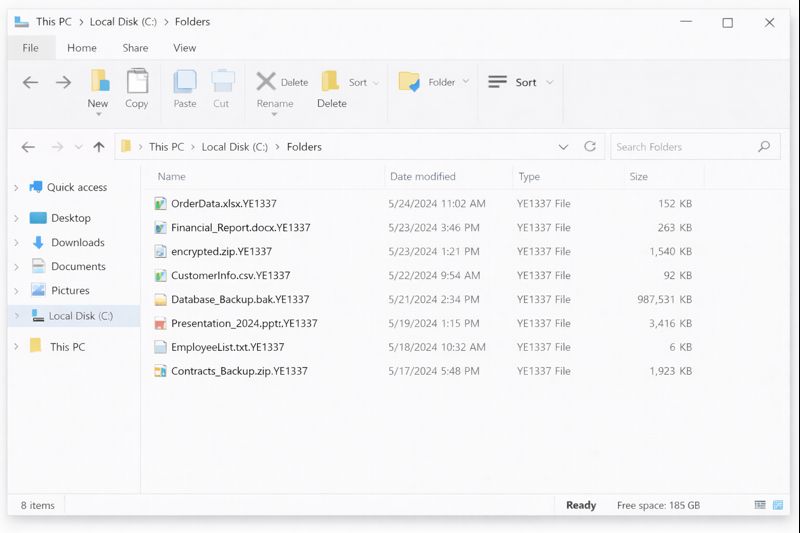This screenshot has width=800, height=533.
Task: Expand the This PC tree node
Action: 16,347
